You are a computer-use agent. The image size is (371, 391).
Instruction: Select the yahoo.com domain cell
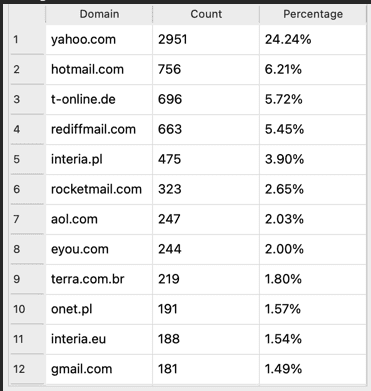99,40
